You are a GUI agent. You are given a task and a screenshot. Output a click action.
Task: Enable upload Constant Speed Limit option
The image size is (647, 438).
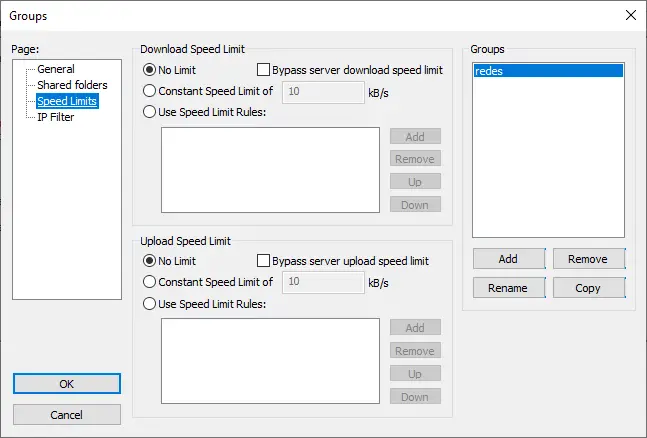click(x=150, y=282)
